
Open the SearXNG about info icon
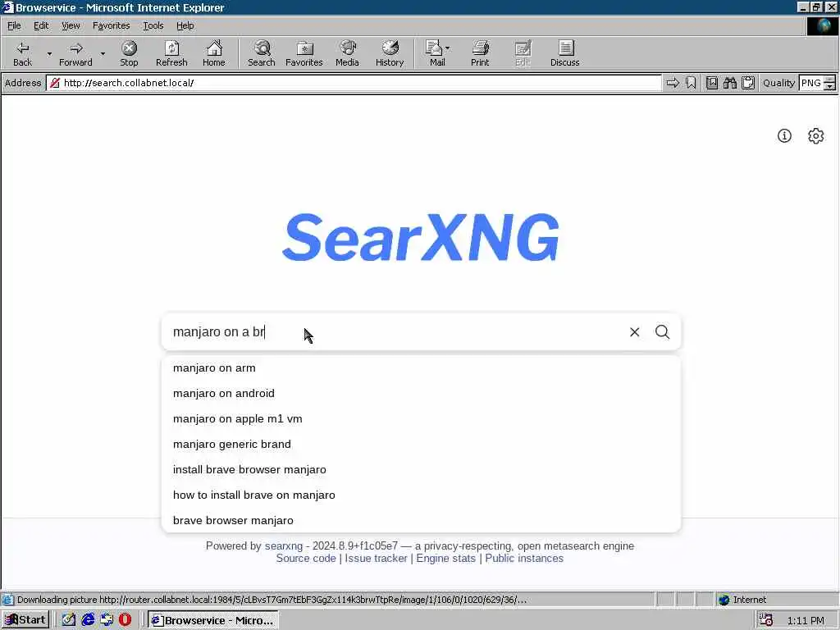(x=784, y=135)
